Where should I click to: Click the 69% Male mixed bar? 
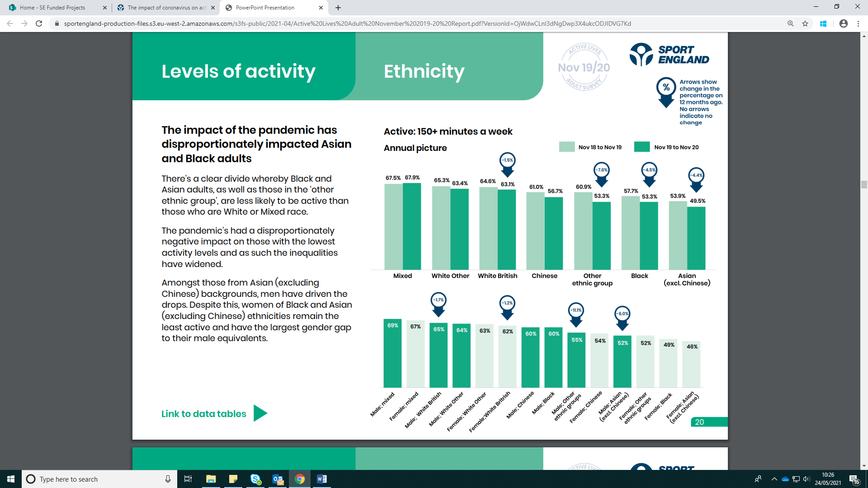(393, 353)
